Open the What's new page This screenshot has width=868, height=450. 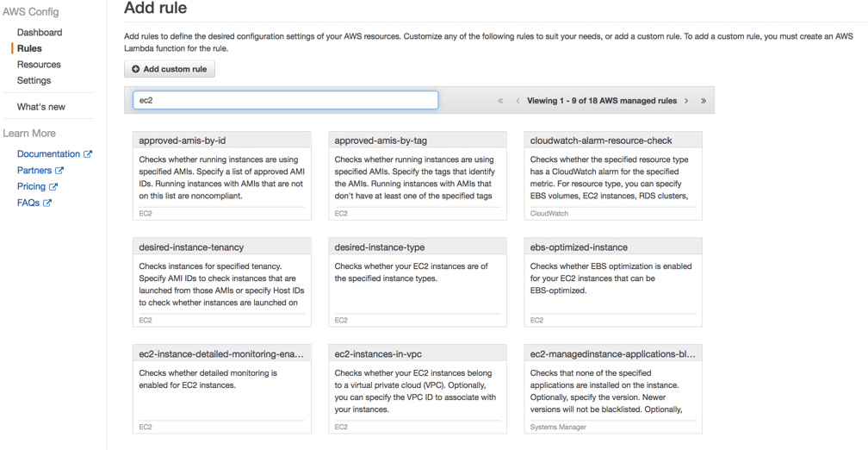click(41, 107)
